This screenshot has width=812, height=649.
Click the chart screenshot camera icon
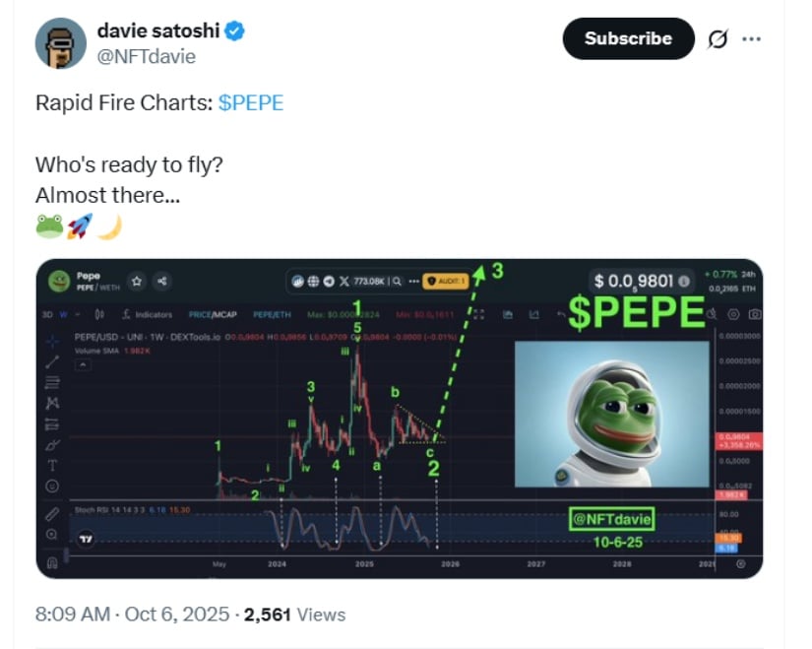coord(754,314)
